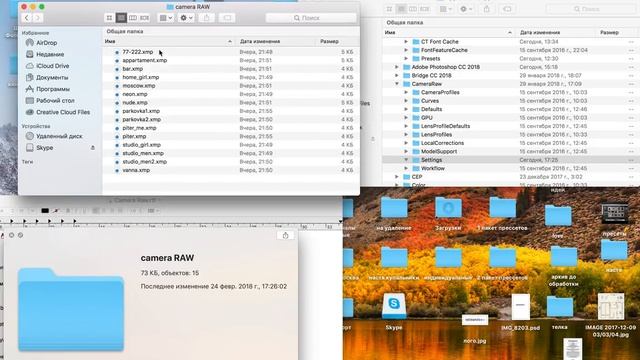The width and height of the screenshot is (640, 360).
Task: Select the file nude.xmp
Action: click(x=135, y=102)
